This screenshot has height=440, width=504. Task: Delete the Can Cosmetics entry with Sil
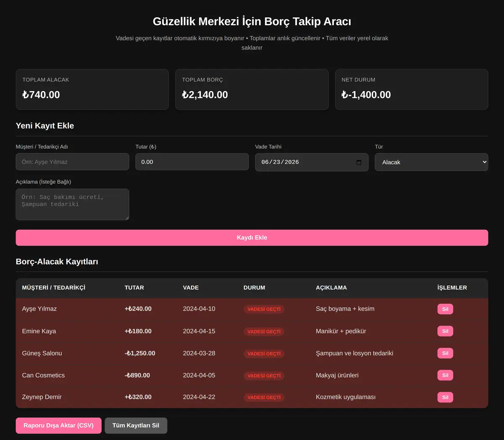click(x=445, y=375)
